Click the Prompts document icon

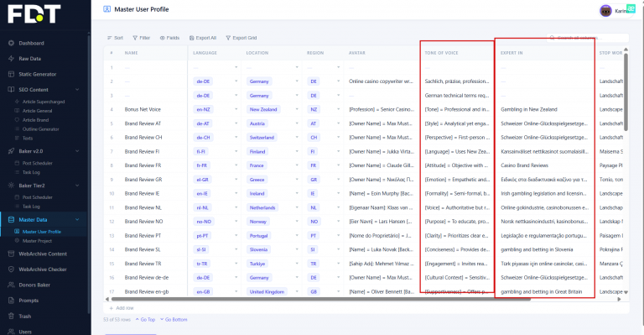click(11, 301)
